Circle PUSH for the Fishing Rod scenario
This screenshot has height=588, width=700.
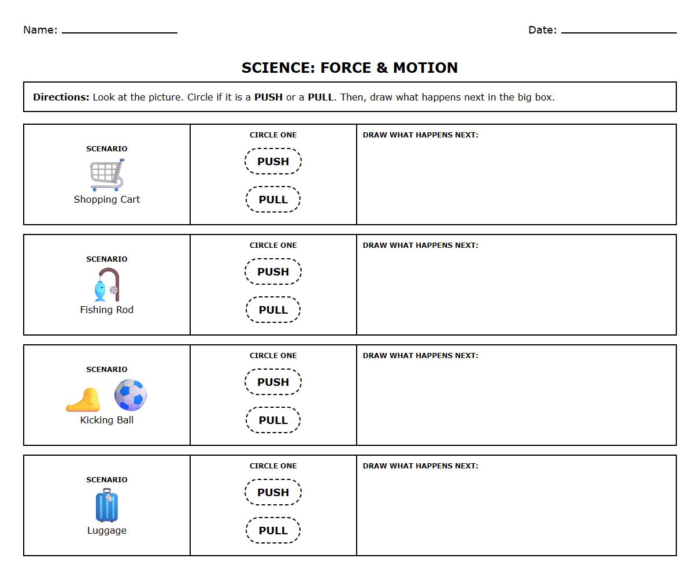273,271
